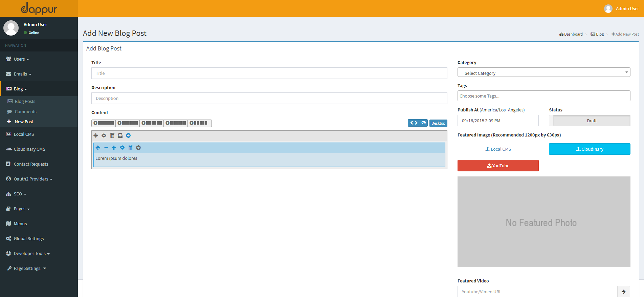The height and width of the screenshot is (297, 644).
Task: Click the column move handle icon
Action: coord(98,148)
